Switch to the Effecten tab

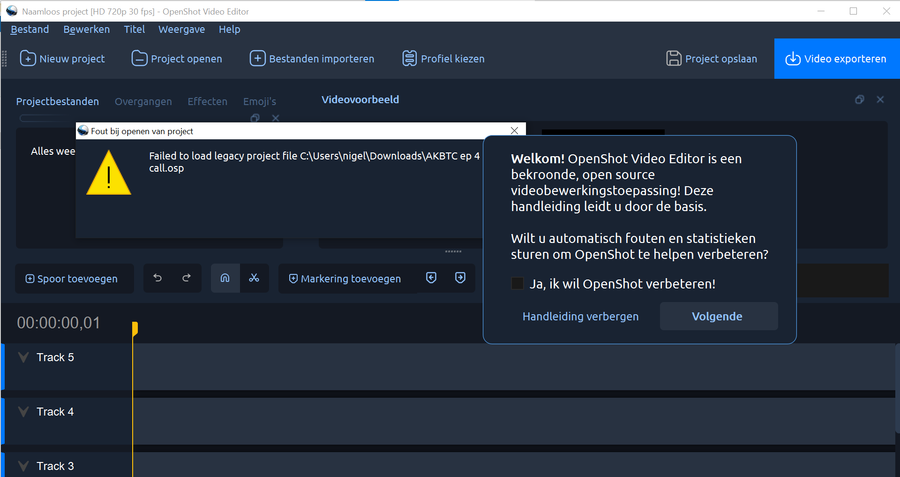coord(207,102)
